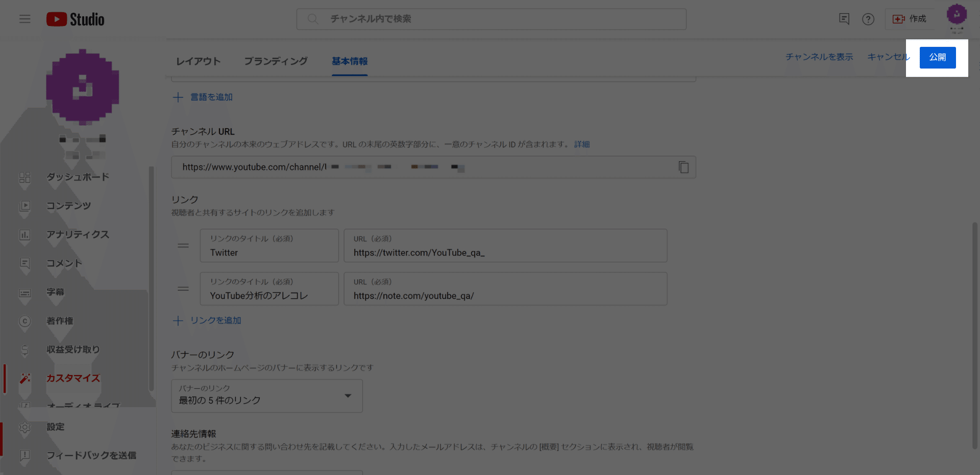Edit link title field containing Twitter

pyautogui.click(x=269, y=245)
